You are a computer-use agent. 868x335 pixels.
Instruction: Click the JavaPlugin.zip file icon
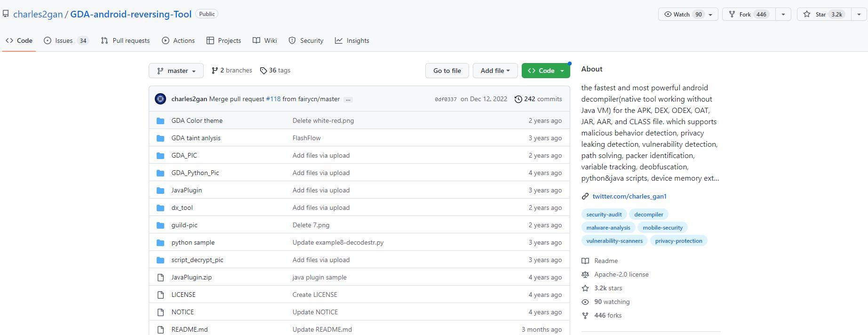pyautogui.click(x=160, y=278)
